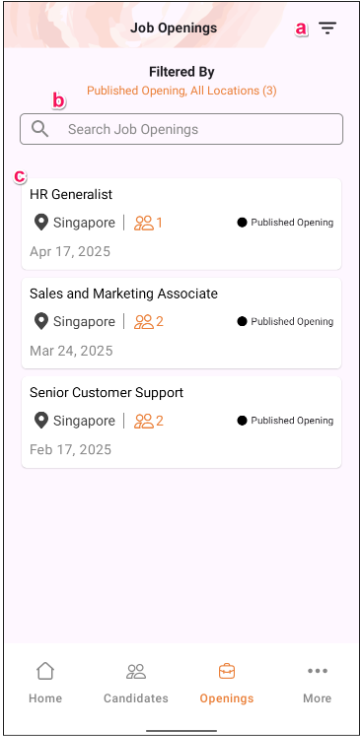Open the filter icon in header
The width and height of the screenshot is (363, 738).
327,28
